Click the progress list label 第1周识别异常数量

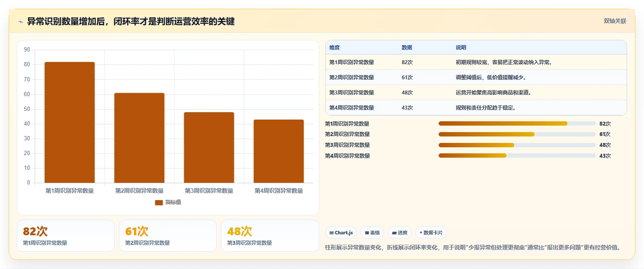tap(347, 123)
